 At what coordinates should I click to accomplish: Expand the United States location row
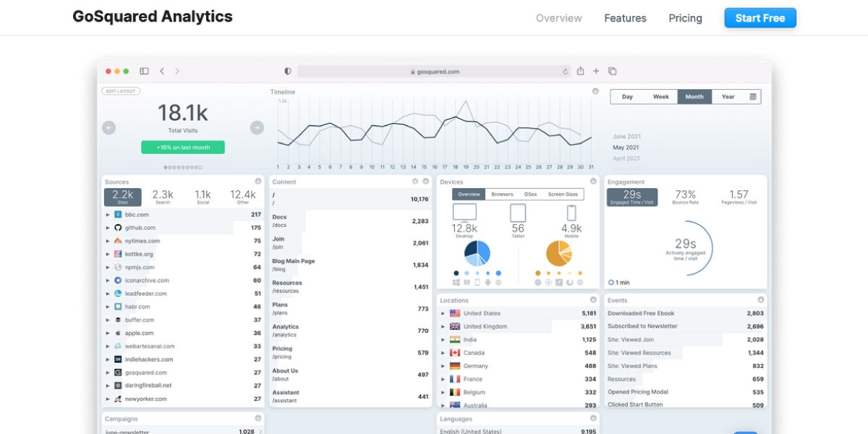443,313
